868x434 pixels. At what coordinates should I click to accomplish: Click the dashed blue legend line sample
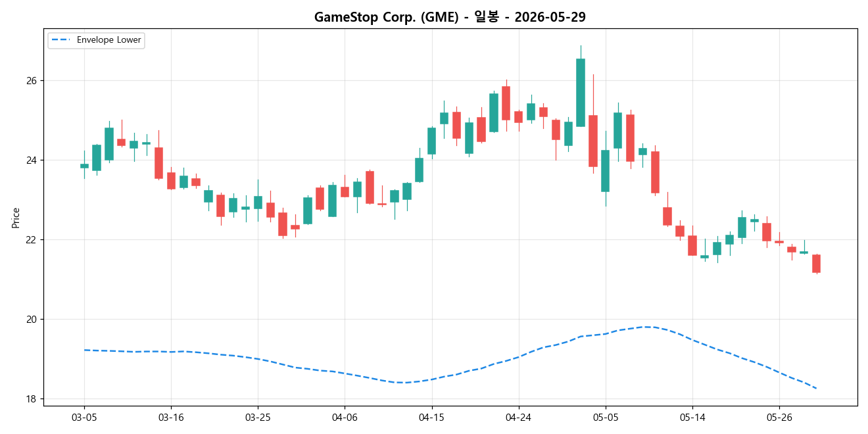[x=61, y=40]
